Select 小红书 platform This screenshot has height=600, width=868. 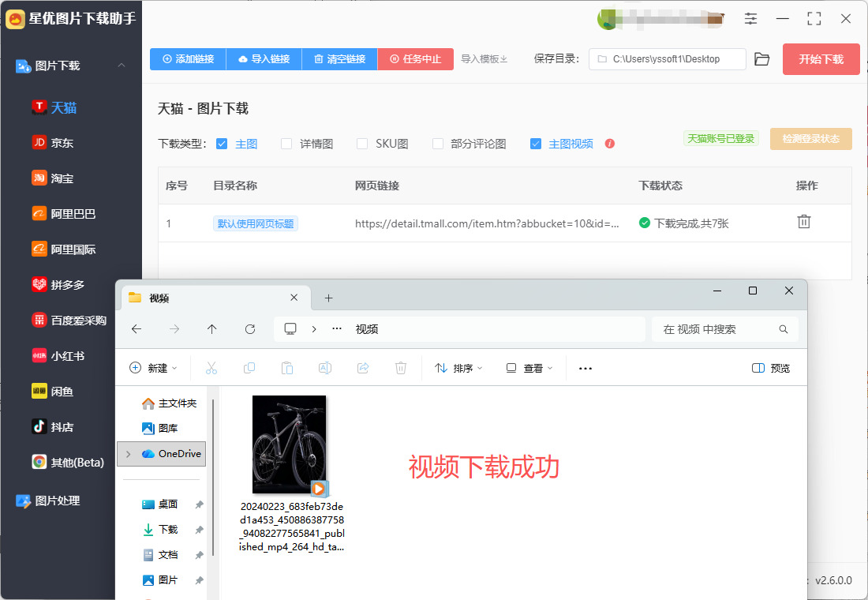click(x=58, y=356)
